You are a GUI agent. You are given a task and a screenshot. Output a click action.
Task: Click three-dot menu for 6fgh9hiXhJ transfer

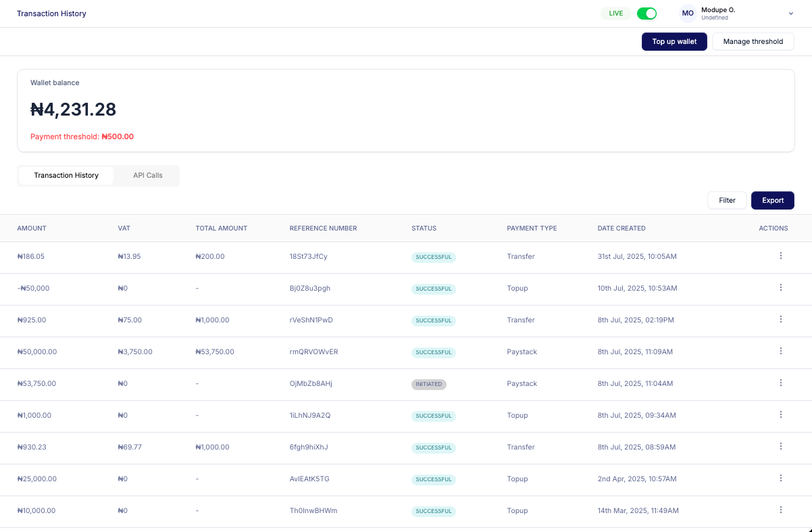pos(780,446)
